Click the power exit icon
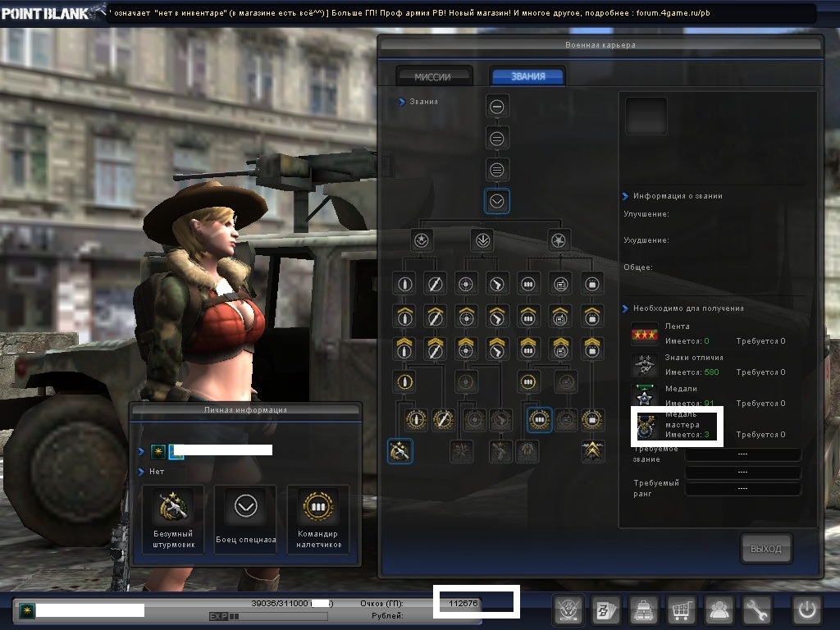 click(807, 609)
